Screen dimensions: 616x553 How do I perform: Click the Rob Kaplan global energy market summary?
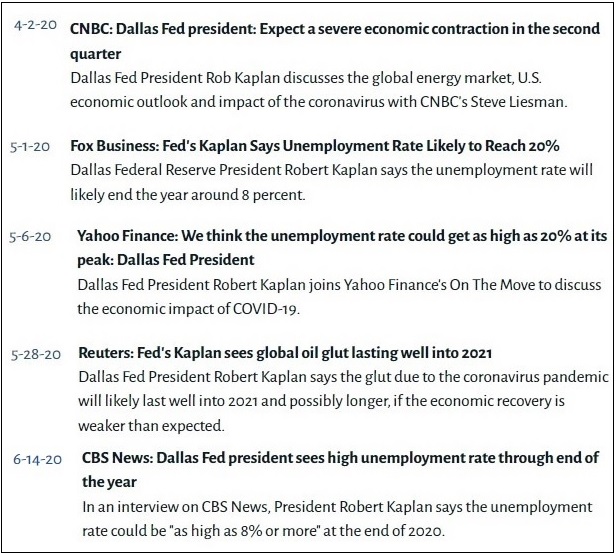click(319, 90)
